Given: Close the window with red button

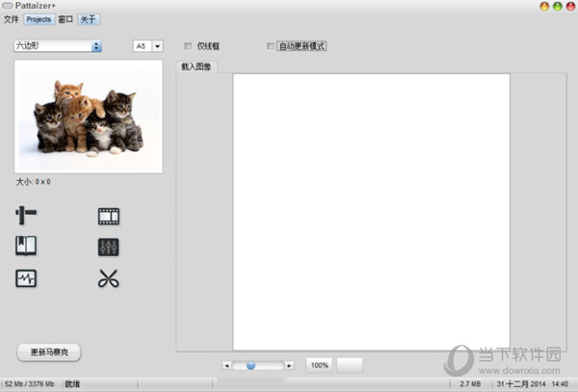Looking at the screenshot, I should [570, 7].
